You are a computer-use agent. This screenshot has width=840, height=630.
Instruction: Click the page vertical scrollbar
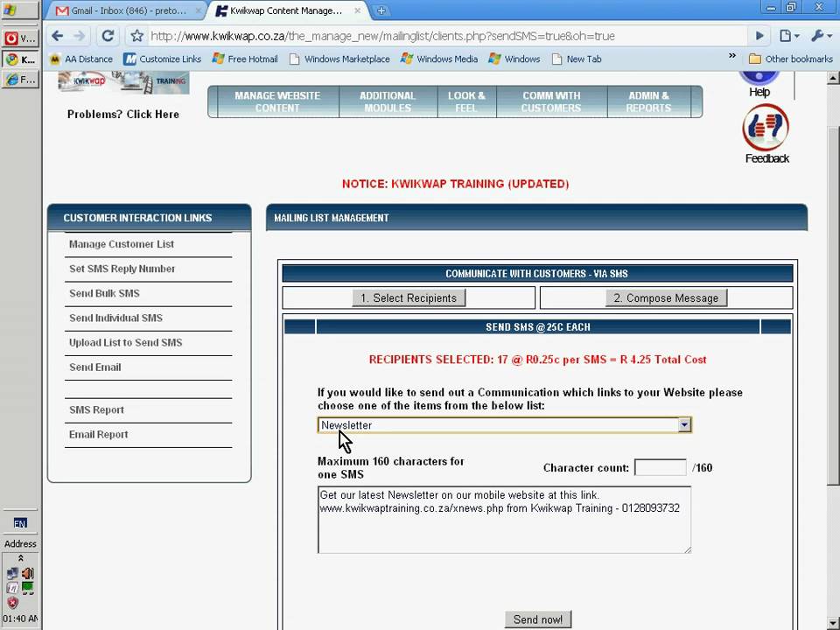[x=833, y=305]
